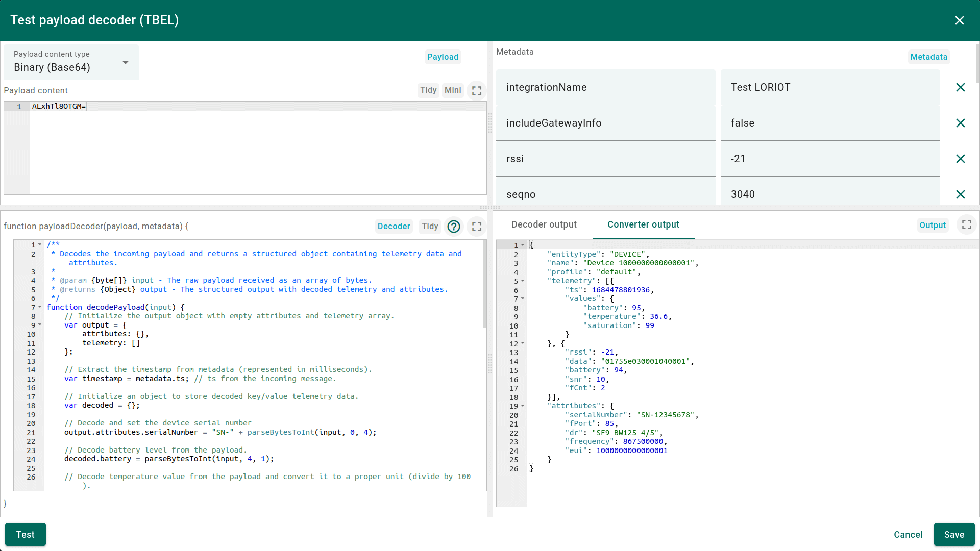Image resolution: width=980 pixels, height=551 pixels.
Task: Open decoder function help icon
Action: pyautogui.click(x=453, y=227)
